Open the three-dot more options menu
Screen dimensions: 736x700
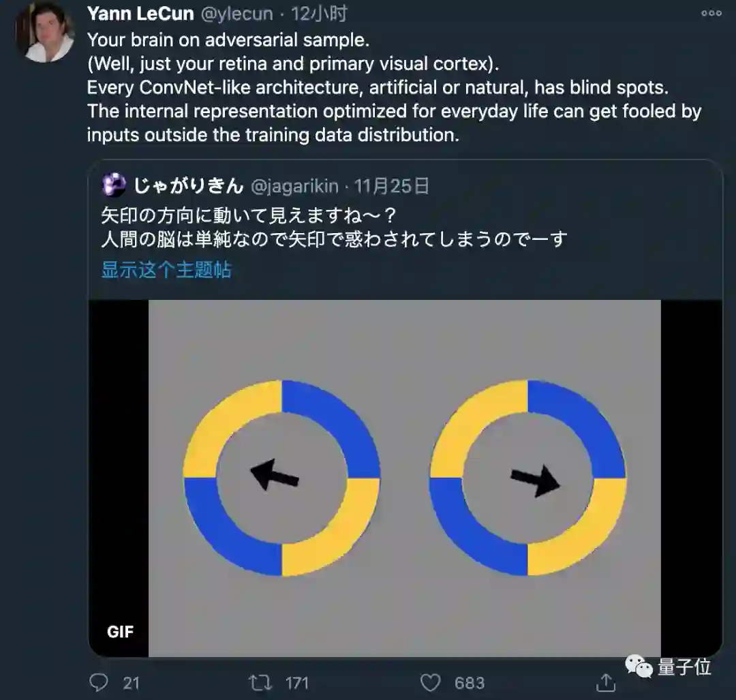click(x=711, y=13)
